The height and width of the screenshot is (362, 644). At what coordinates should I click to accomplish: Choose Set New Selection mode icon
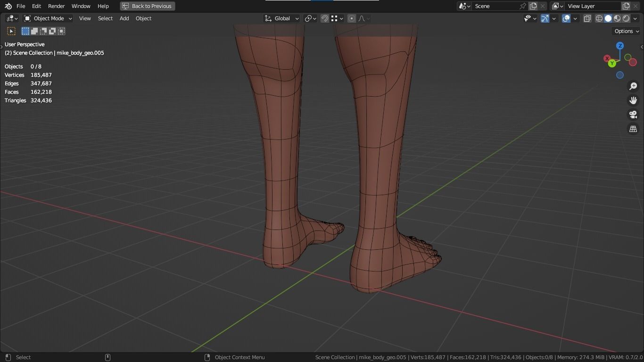(x=25, y=31)
